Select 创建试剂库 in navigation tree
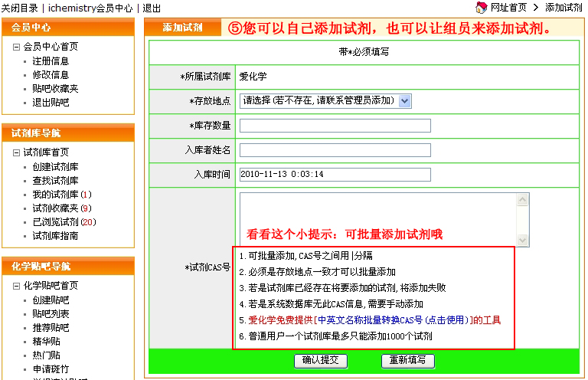This screenshot has height=380, width=588. point(55,167)
